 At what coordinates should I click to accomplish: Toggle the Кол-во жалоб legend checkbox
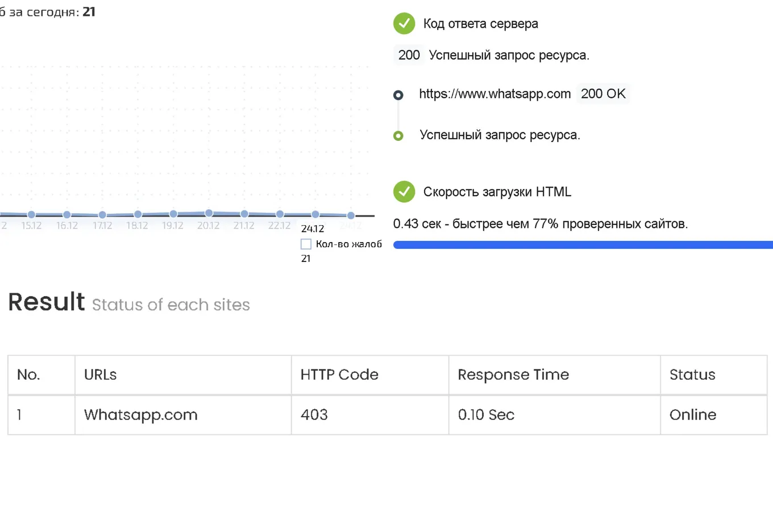pos(306,244)
